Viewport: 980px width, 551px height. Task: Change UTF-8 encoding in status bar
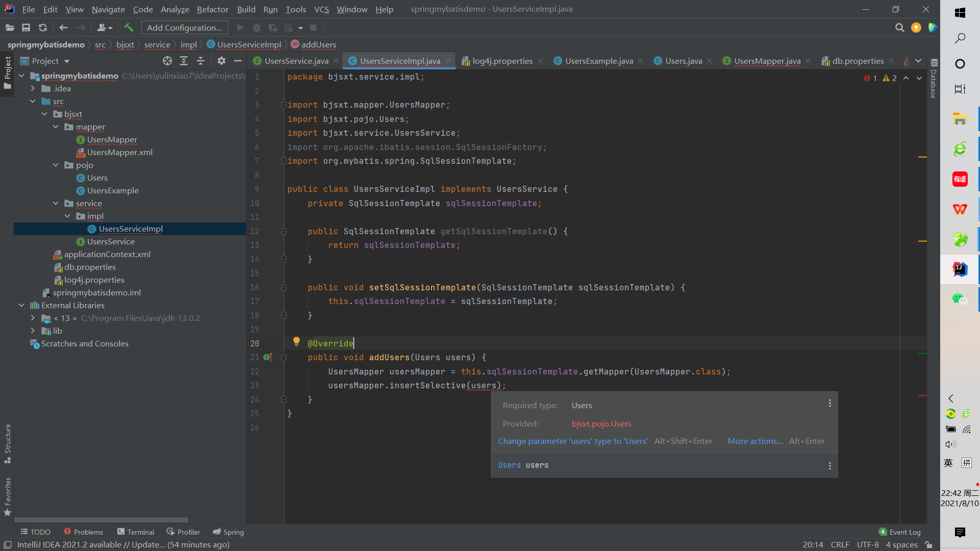(x=868, y=544)
